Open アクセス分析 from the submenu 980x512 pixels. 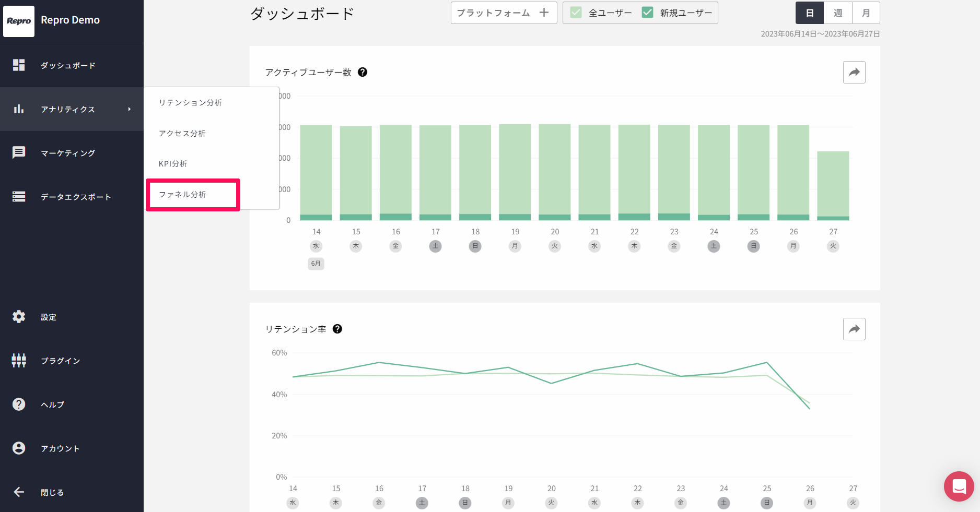[182, 133]
